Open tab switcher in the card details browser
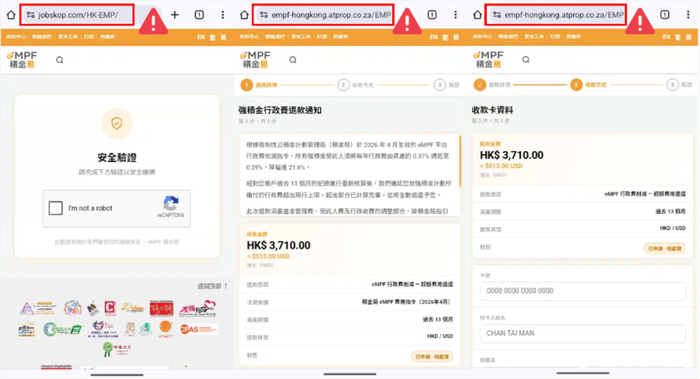 coord(665,15)
